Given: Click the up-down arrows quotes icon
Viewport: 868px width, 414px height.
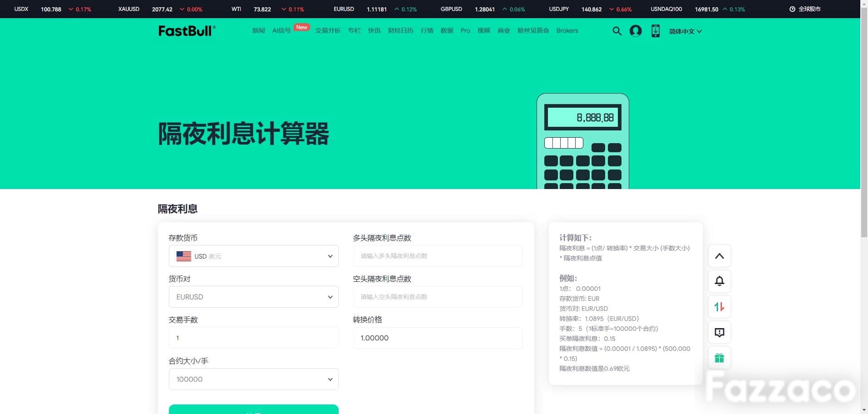Looking at the screenshot, I should (x=720, y=307).
